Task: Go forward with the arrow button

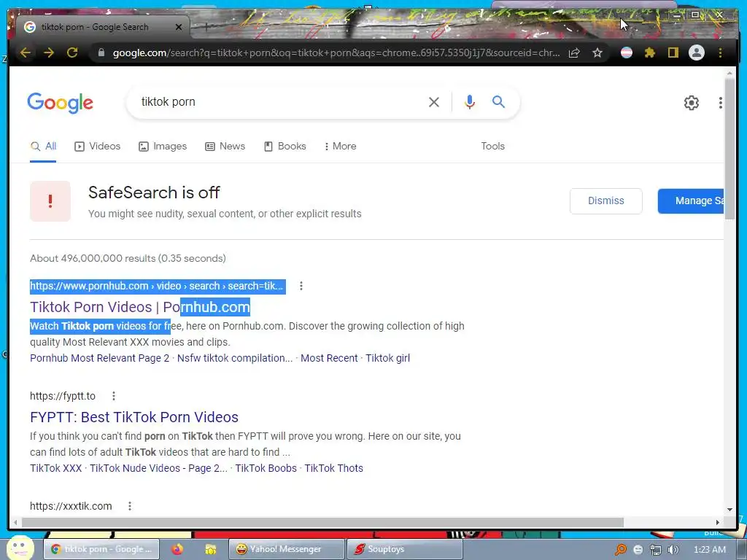Action: (49, 52)
